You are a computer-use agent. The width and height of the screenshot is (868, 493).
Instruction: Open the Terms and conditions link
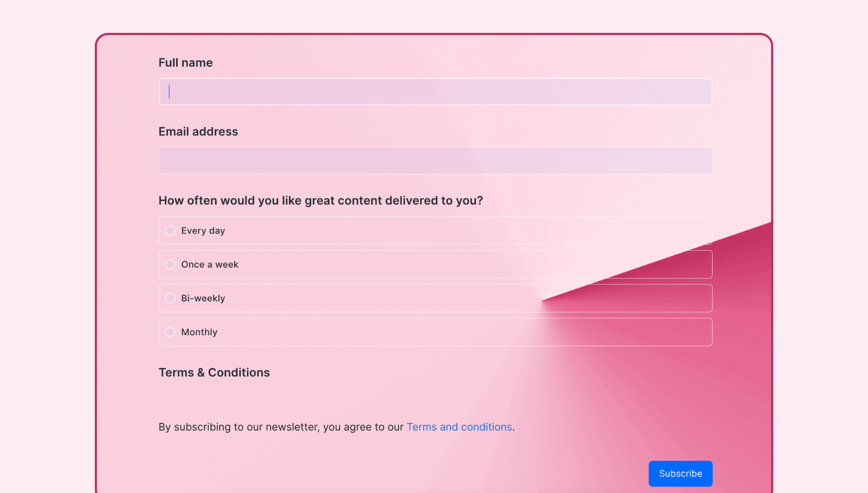coord(459,427)
